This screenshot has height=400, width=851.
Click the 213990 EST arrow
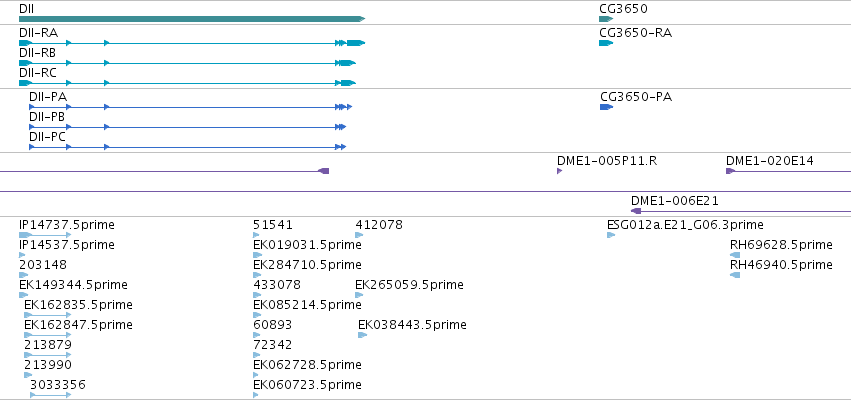pos(28,375)
